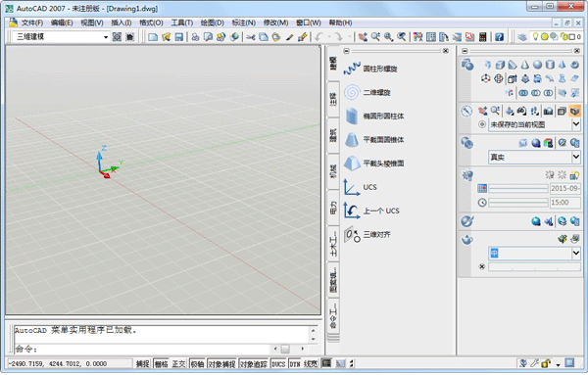Viewport: 588px width, 375px height.
Task: Open the 未保存的当前视图 view dropdown
Action: [x=576, y=124]
